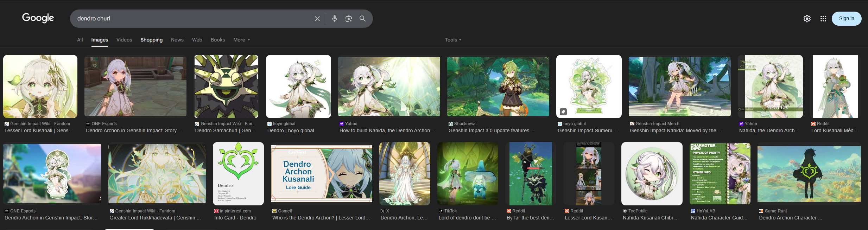Click Greater Lord Rukkhadevata title link
This screenshot has width=868, height=230.
click(155, 218)
